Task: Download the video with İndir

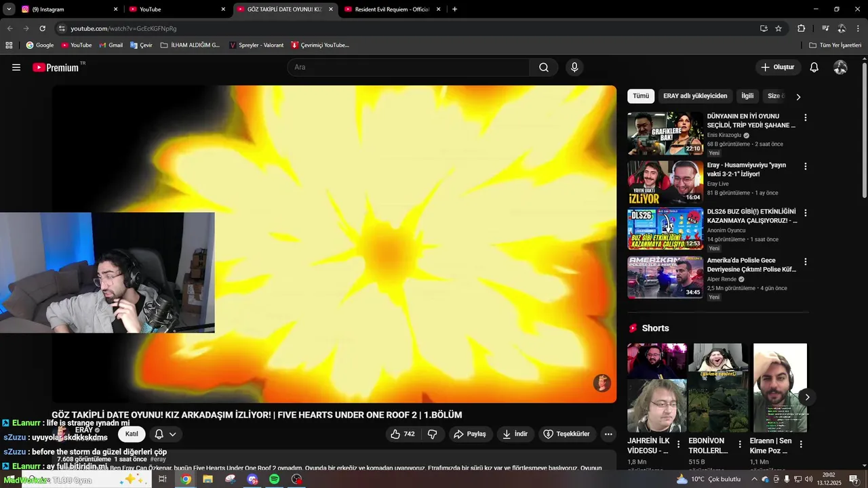Action: 515,434
